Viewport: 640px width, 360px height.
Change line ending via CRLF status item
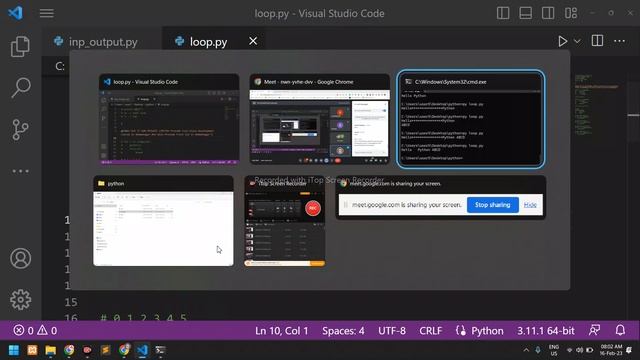431,331
